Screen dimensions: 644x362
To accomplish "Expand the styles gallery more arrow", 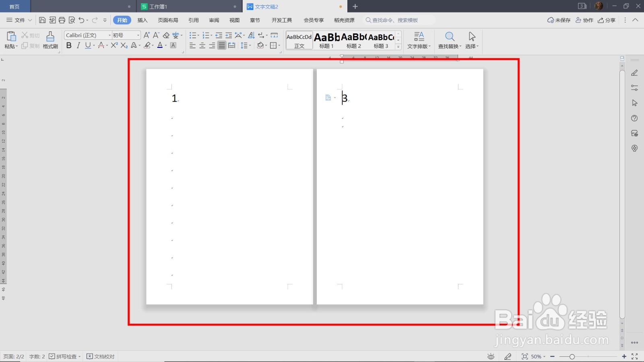I will coord(398,47).
